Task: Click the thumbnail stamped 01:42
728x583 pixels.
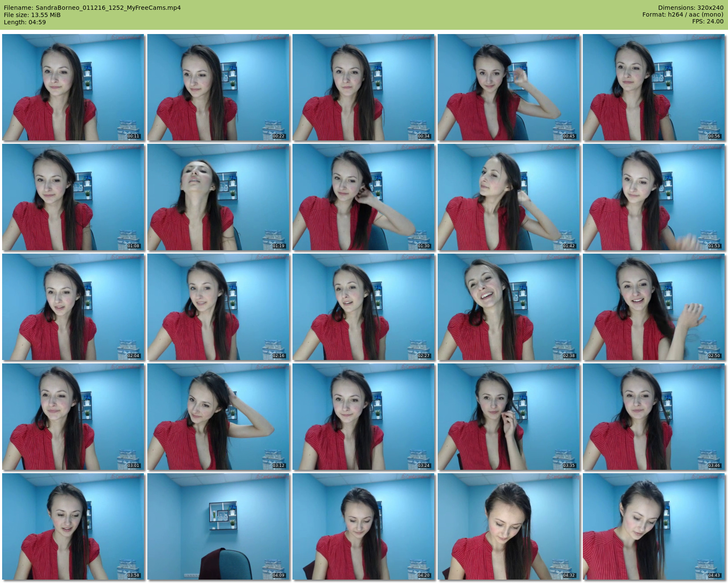Action: tap(509, 197)
